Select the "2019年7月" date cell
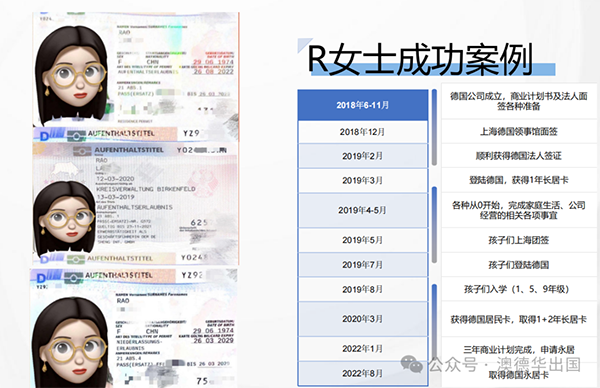The image size is (600, 388). pos(363,265)
